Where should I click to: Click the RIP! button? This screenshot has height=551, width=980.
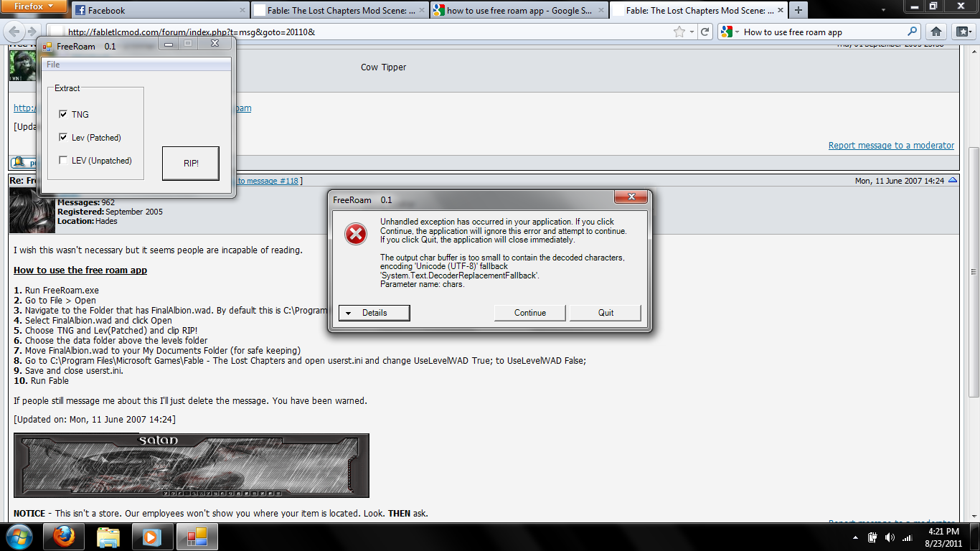click(x=190, y=164)
